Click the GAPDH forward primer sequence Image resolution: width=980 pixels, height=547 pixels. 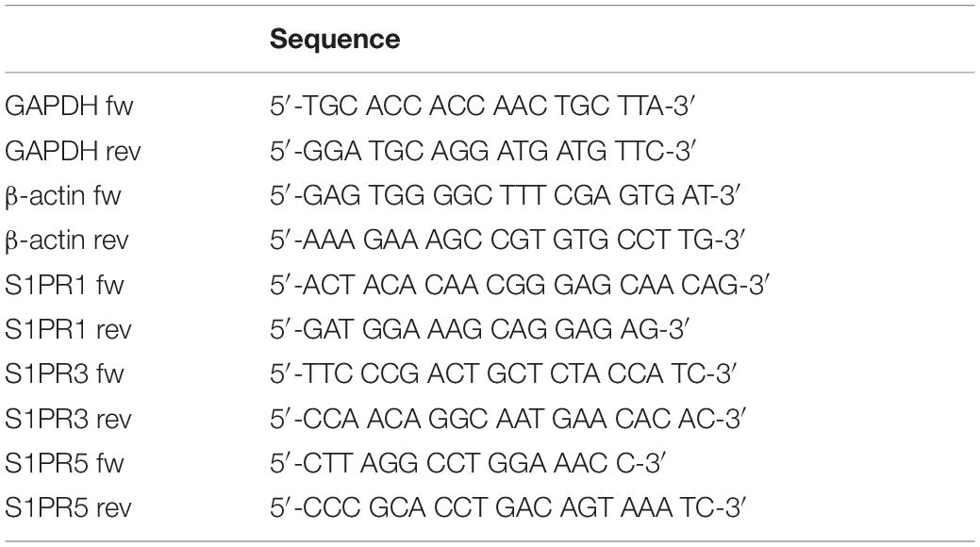[482, 106]
